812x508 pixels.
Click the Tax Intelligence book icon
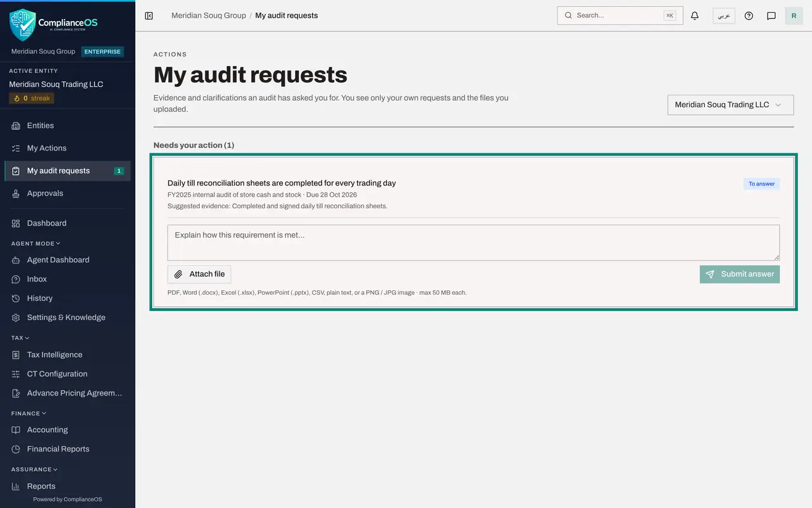[16, 355]
